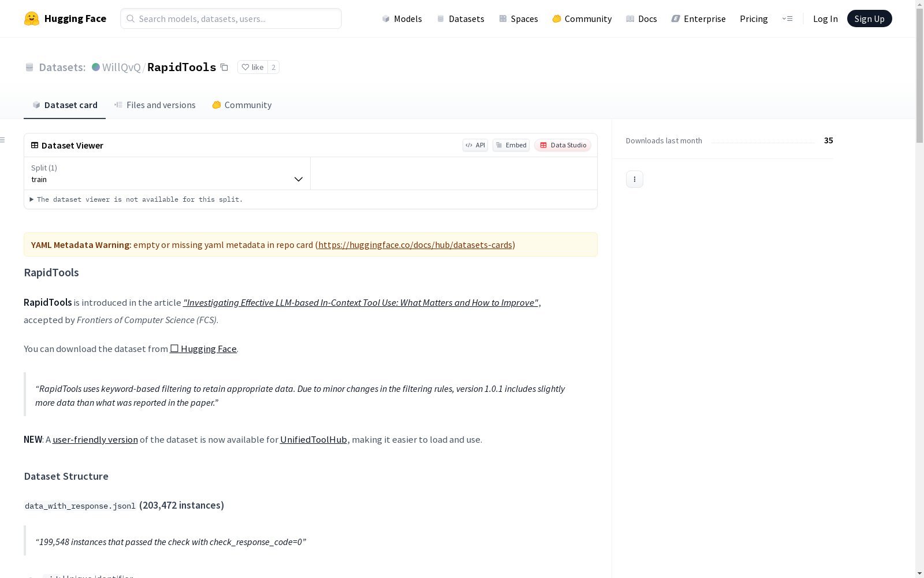Screen dimensions: 924x578
Task: Follow the Hugging Face download link
Action: pyautogui.click(x=203, y=349)
